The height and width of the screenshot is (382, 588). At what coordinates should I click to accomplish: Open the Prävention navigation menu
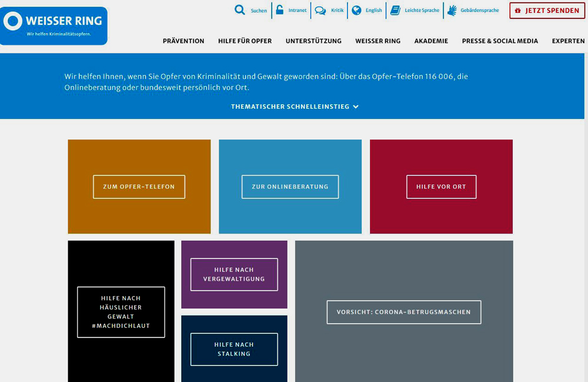point(183,41)
